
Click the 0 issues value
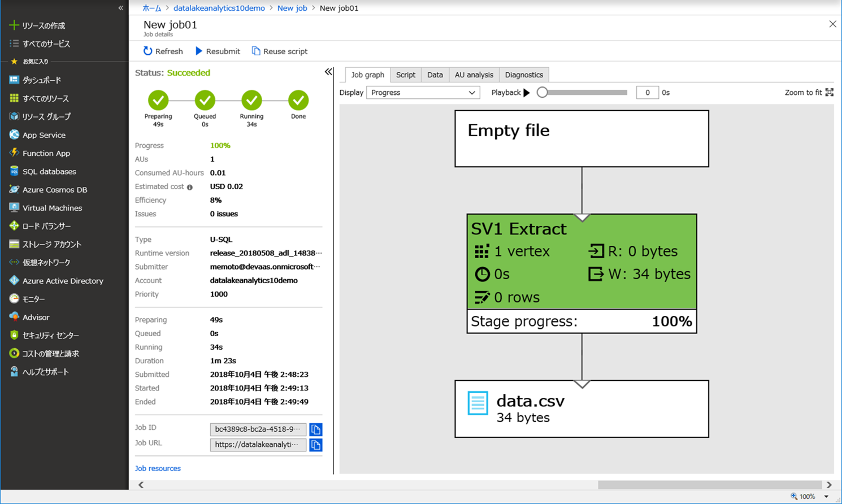224,214
